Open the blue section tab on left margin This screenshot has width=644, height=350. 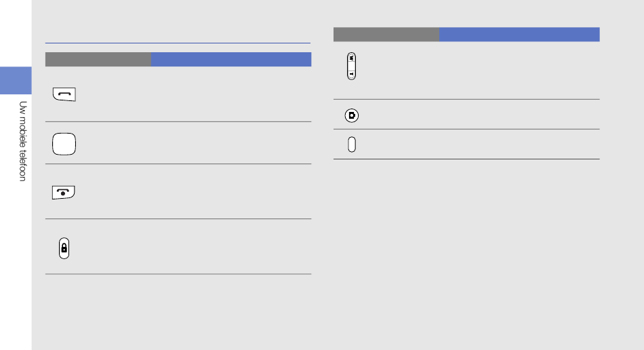(16, 81)
